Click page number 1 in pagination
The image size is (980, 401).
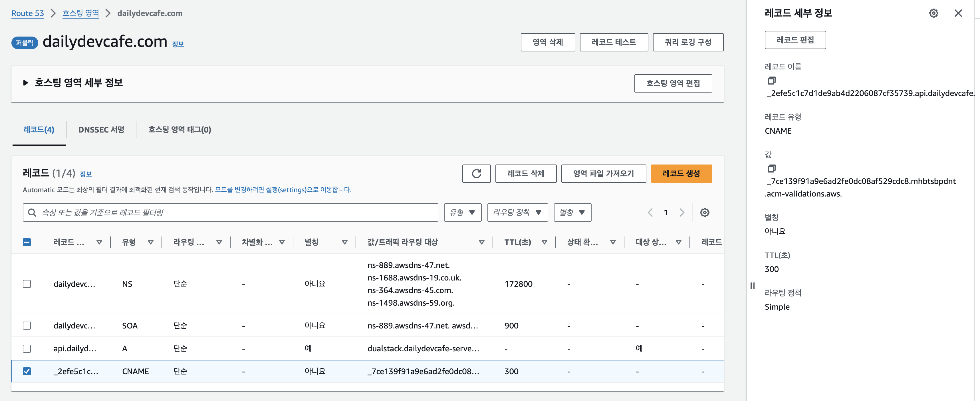[666, 212]
